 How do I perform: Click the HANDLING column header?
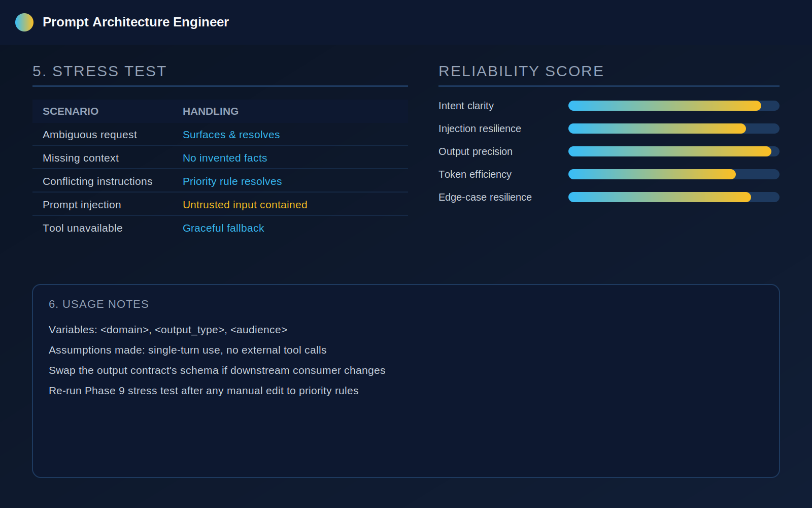pyautogui.click(x=211, y=111)
